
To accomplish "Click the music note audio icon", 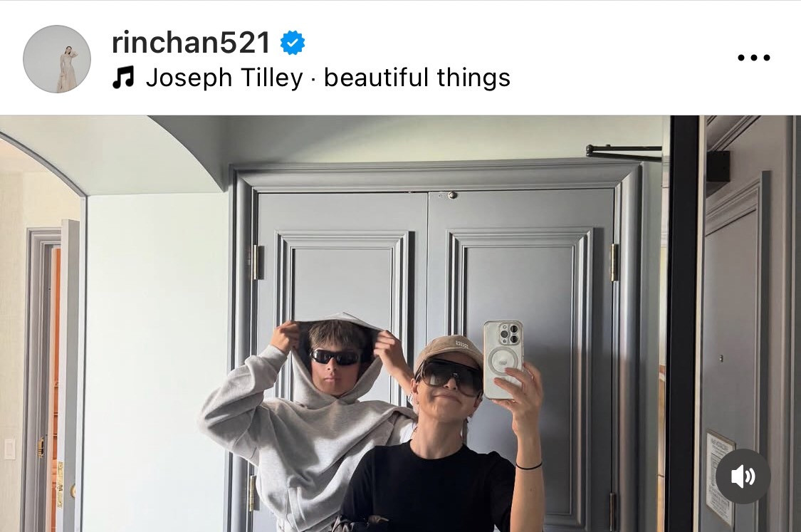I will click(123, 78).
